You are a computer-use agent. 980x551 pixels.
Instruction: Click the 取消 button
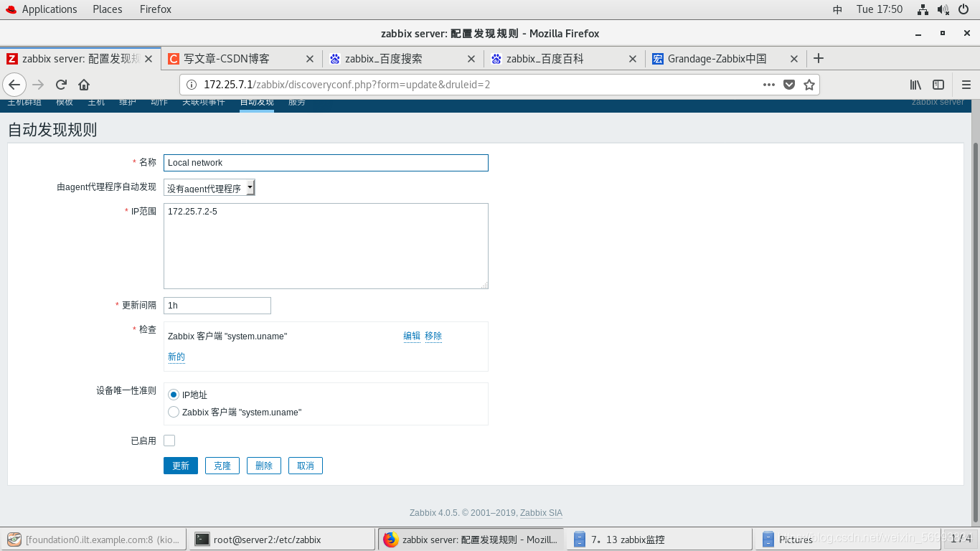pyautogui.click(x=306, y=466)
